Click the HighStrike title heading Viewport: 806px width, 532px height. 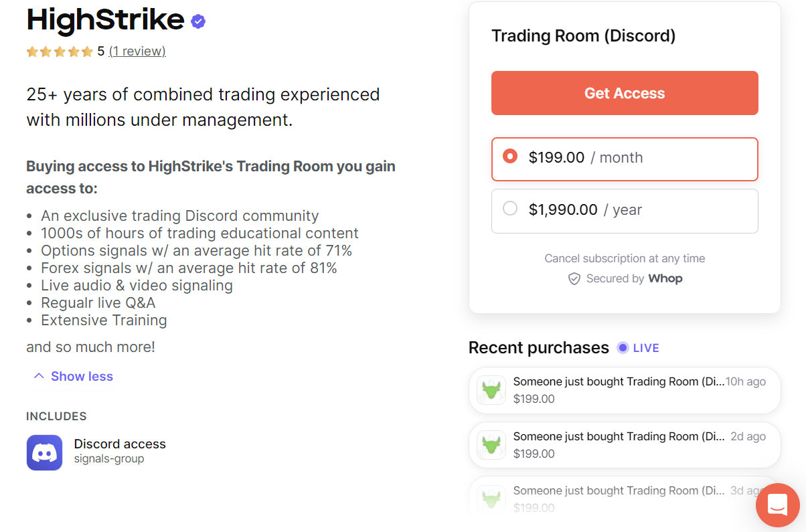click(x=105, y=19)
